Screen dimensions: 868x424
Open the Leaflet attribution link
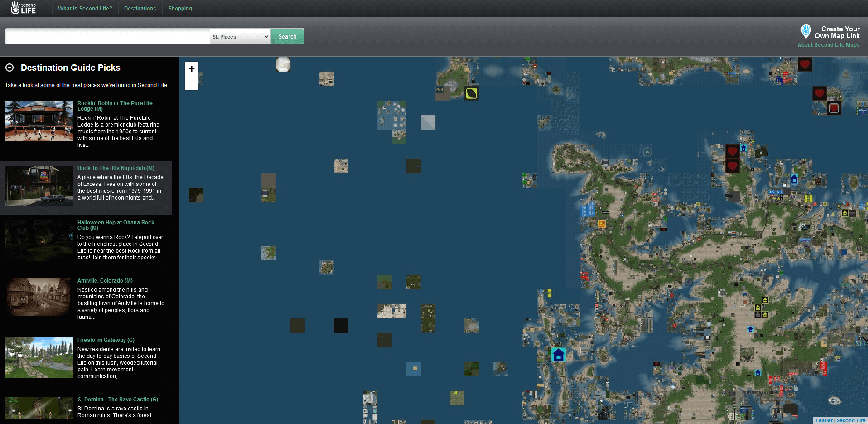[x=824, y=420]
